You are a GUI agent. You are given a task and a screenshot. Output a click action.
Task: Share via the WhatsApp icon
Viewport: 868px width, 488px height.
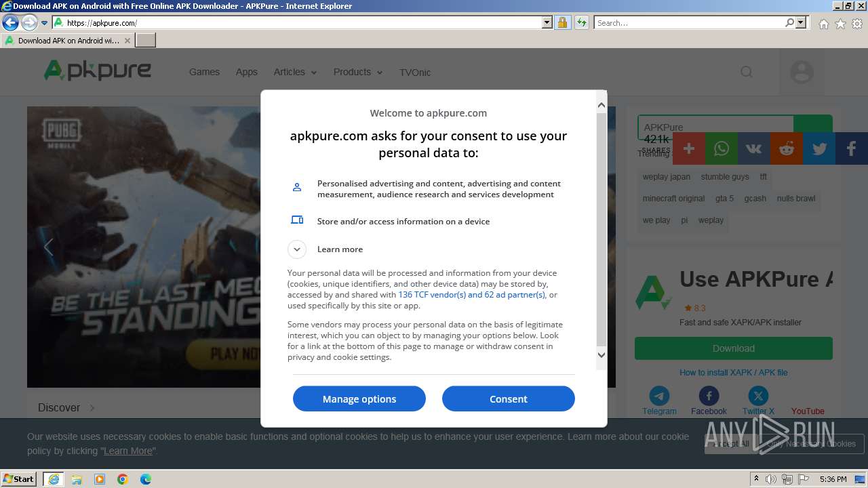pyautogui.click(x=722, y=148)
